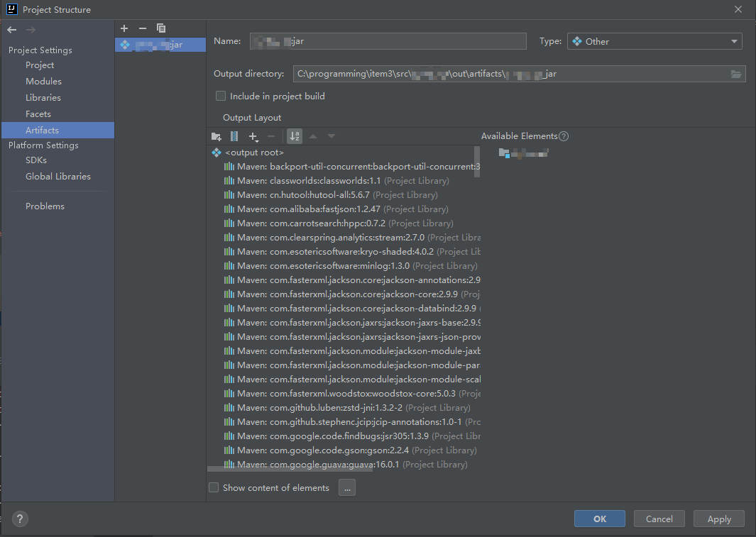Open the Global Libraries section

click(58, 176)
